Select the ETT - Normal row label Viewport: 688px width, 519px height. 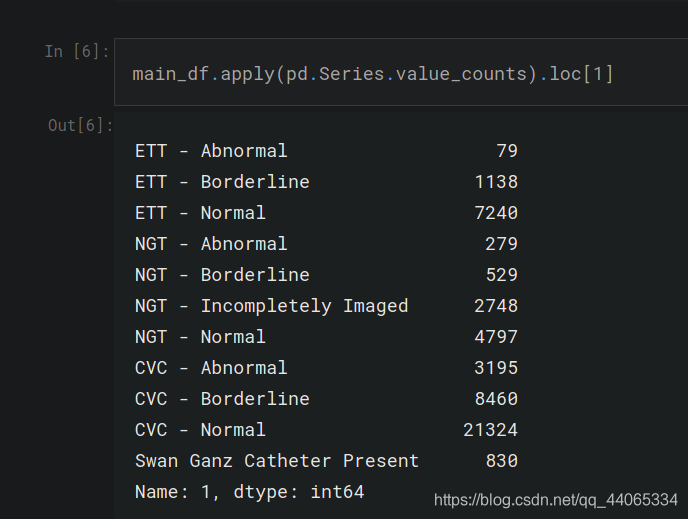tap(200, 213)
